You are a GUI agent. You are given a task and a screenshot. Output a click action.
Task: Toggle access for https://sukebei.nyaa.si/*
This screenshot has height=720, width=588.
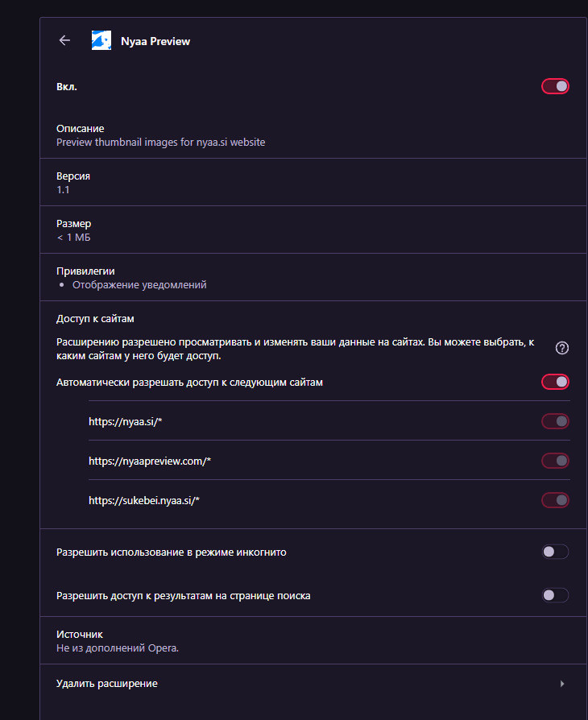pos(555,500)
